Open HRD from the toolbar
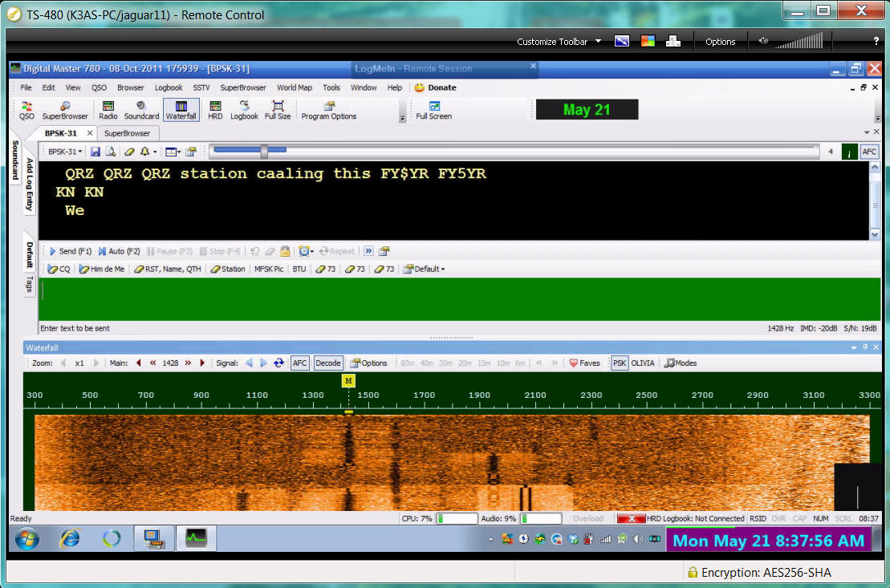890x588 pixels. 215,110
